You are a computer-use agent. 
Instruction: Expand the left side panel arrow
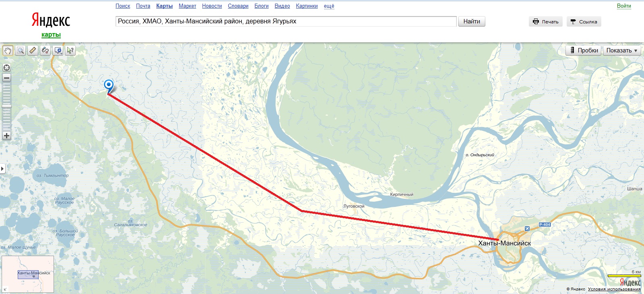2,169
